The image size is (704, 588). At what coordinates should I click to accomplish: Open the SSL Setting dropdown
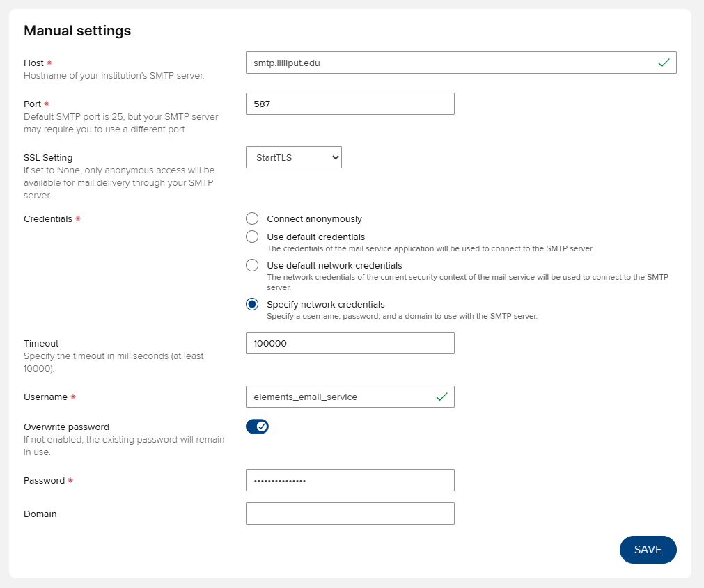tap(294, 157)
